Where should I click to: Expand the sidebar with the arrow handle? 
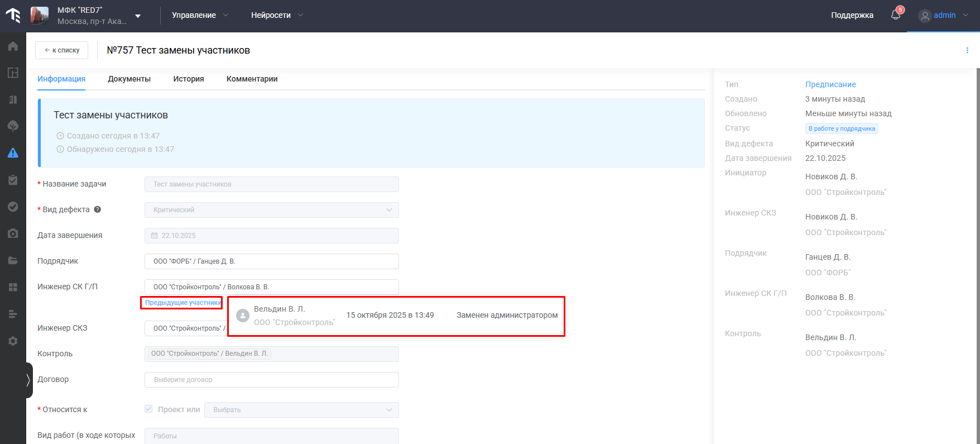[28, 380]
